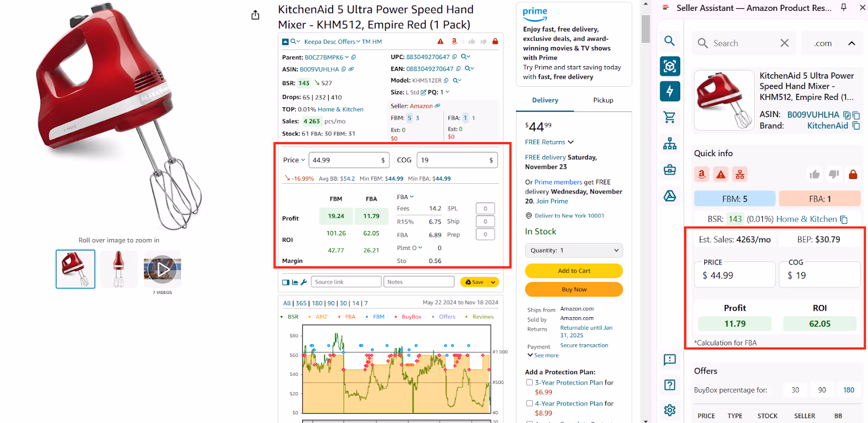Open the Keepa link in widget toolbar
868x423 pixels.
[x=312, y=42]
